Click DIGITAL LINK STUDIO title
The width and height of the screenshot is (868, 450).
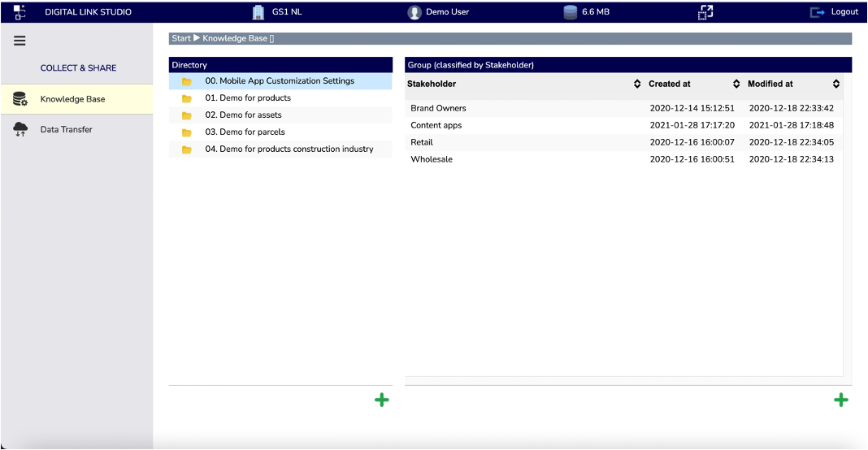click(x=88, y=11)
